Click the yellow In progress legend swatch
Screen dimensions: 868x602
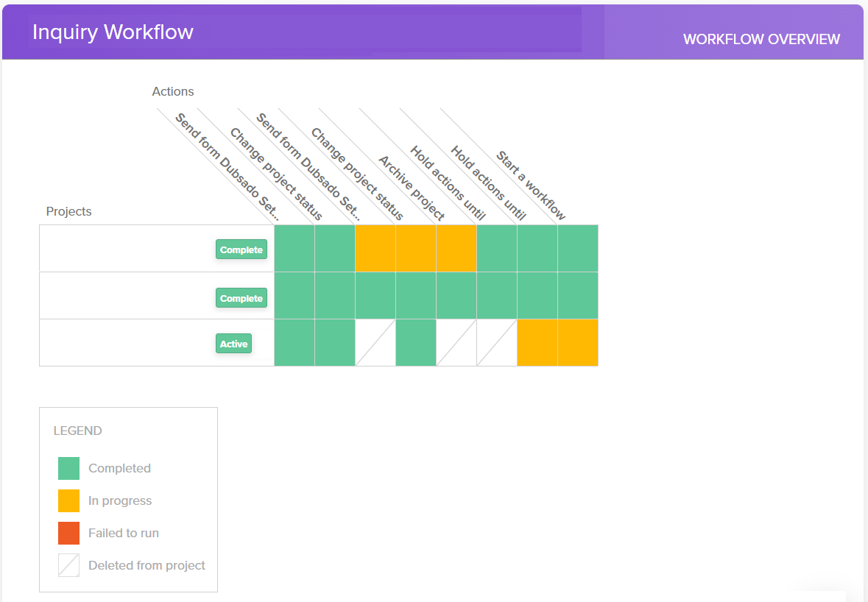[68, 500]
